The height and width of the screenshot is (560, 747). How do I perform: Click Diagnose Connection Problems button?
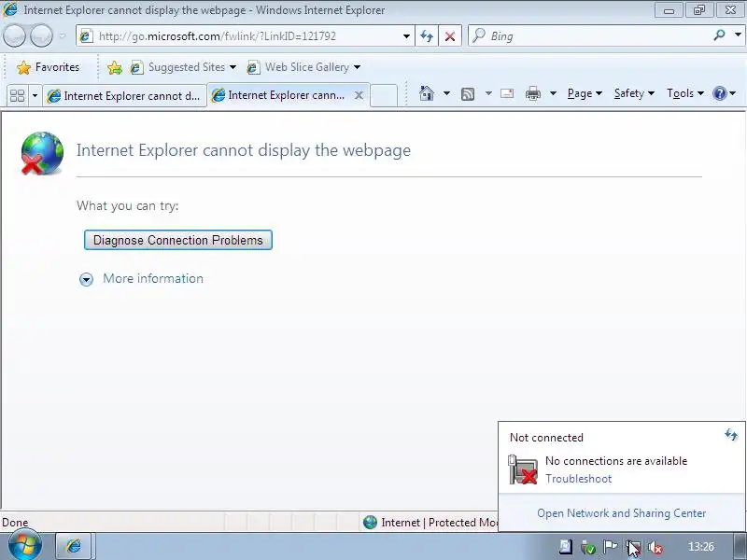point(178,240)
